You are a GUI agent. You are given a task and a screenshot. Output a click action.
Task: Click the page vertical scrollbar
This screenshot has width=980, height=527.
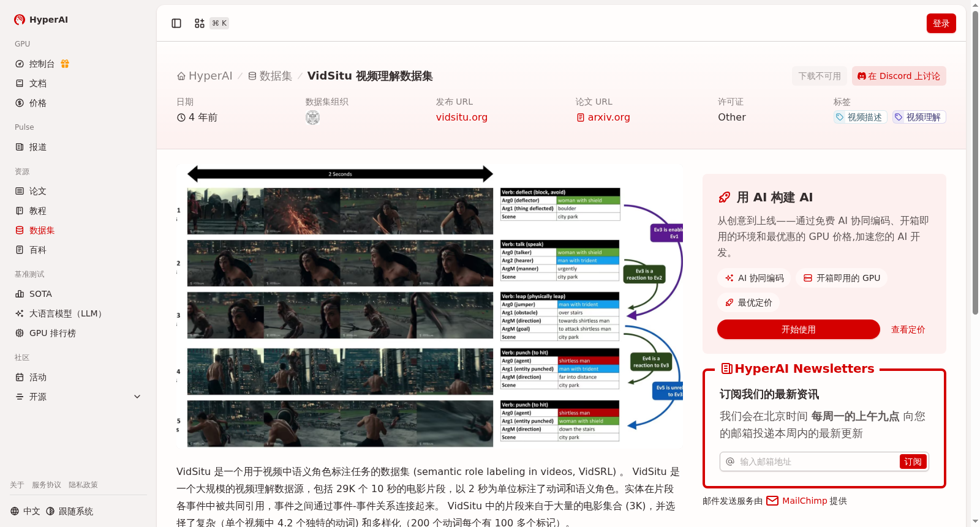pyautogui.click(x=975, y=162)
